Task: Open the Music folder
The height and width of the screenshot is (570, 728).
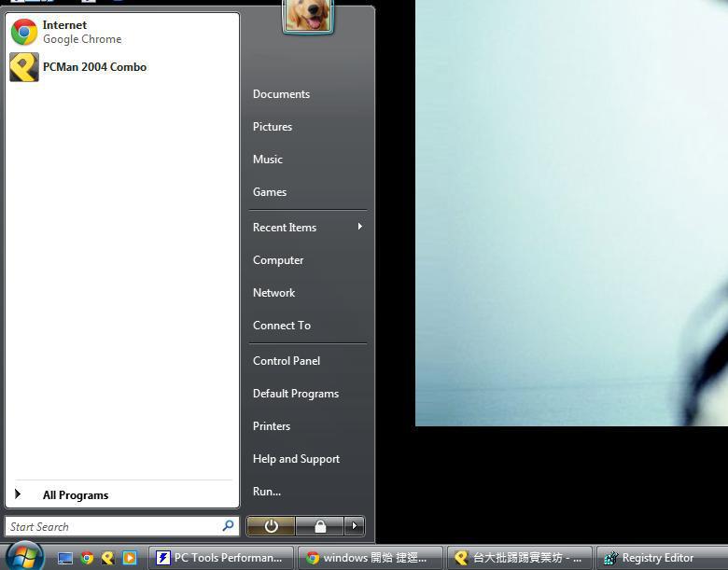Action: 268,160
